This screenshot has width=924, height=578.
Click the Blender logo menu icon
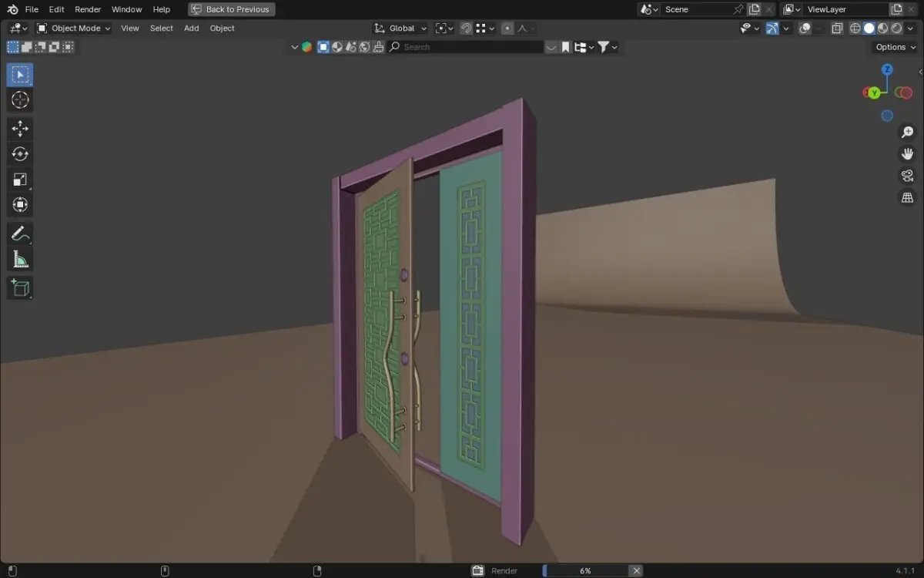pos(12,9)
